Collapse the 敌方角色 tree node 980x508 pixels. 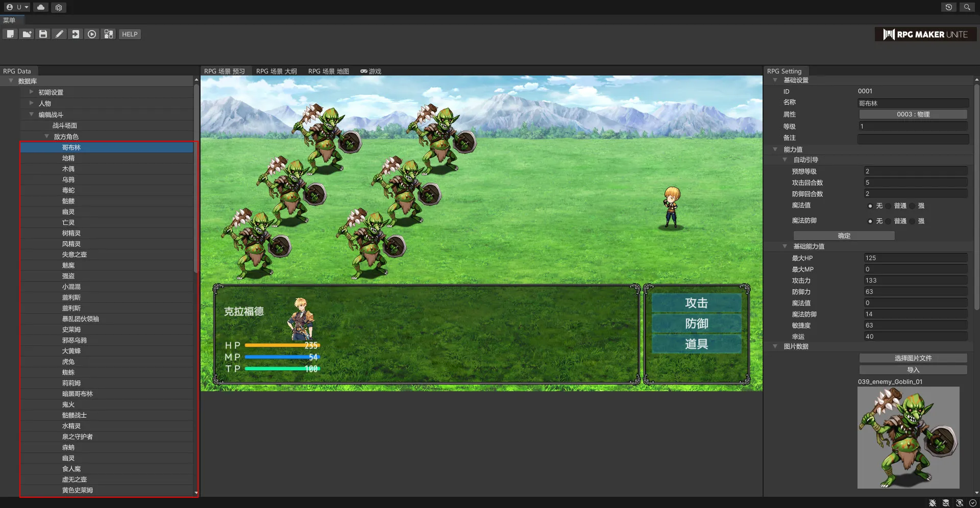click(x=46, y=137)
